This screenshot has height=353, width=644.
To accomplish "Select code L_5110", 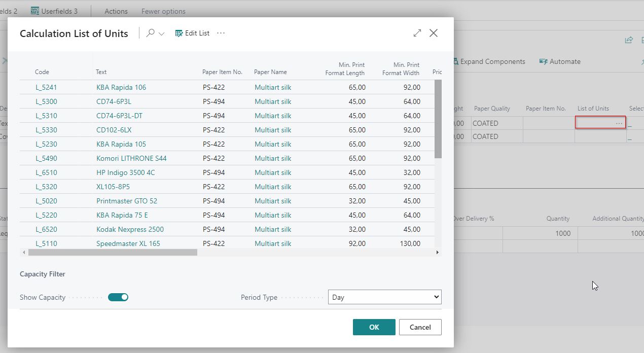I will click(46, 243).
